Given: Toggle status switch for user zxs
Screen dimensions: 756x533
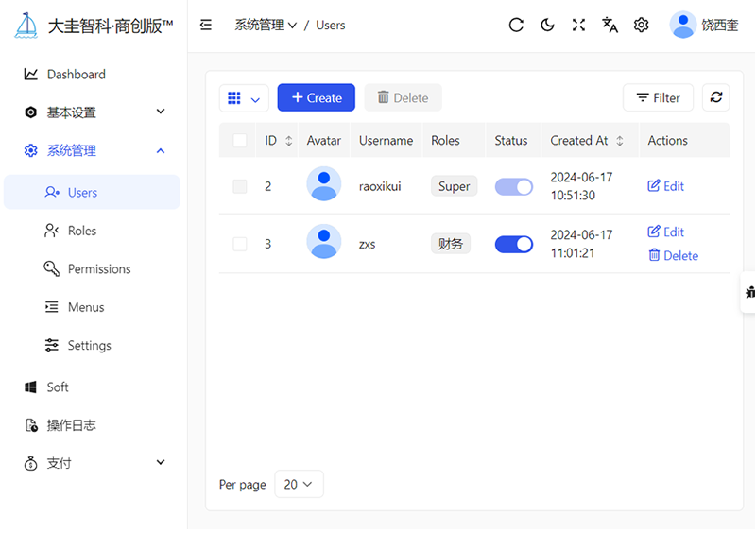Looking at the screenshot, I should pos(514,244).
